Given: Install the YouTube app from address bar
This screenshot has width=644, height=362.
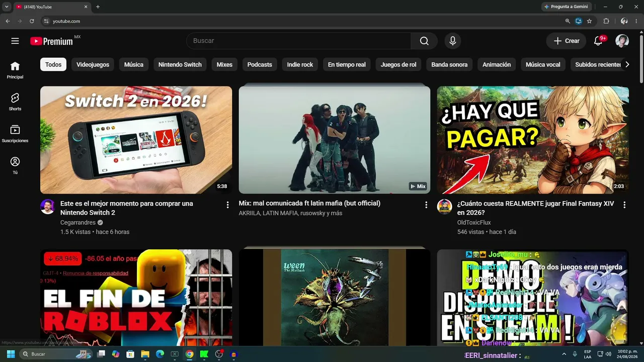Looking at the screenshot, I should pos(579,21).
